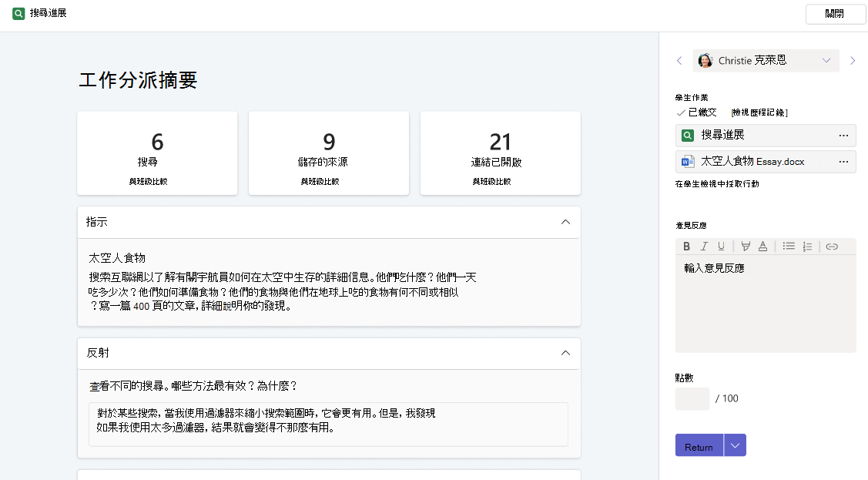868x480 pixels.
Task: Click the points input field
Action: [x=692, y=398]
